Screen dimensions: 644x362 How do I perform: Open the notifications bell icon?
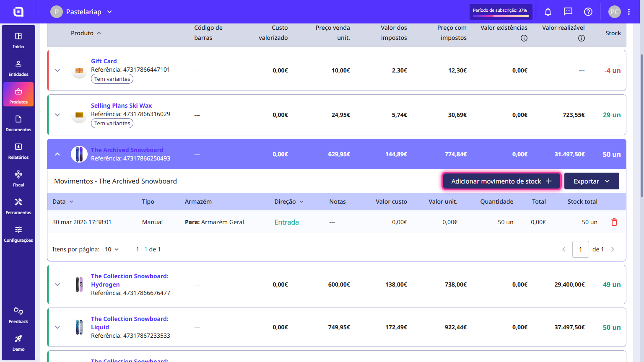tap(548, 12)
